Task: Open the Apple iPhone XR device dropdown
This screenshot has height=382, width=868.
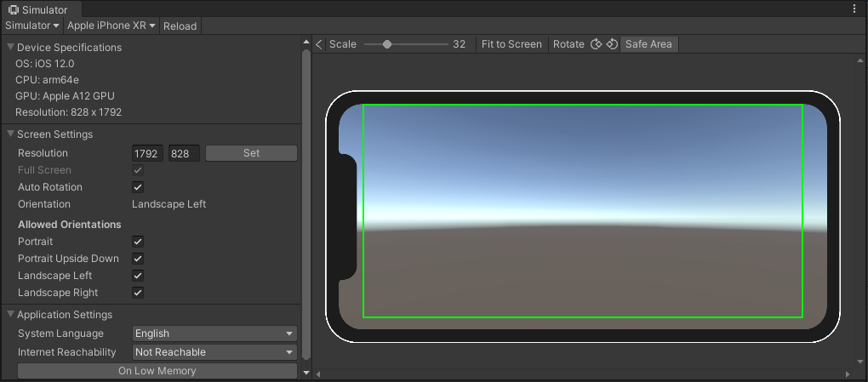Action: pos(111,26)
